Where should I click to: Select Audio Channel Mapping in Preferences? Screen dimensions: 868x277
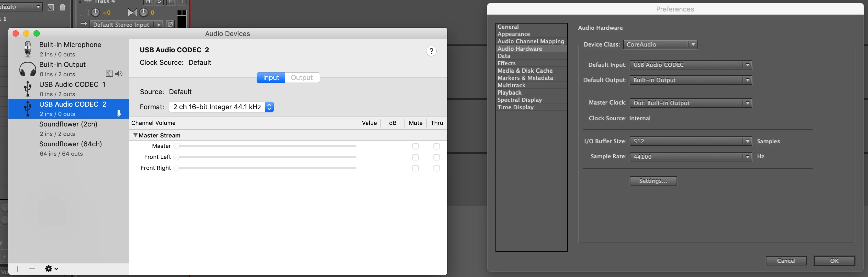tap(531, 41)
